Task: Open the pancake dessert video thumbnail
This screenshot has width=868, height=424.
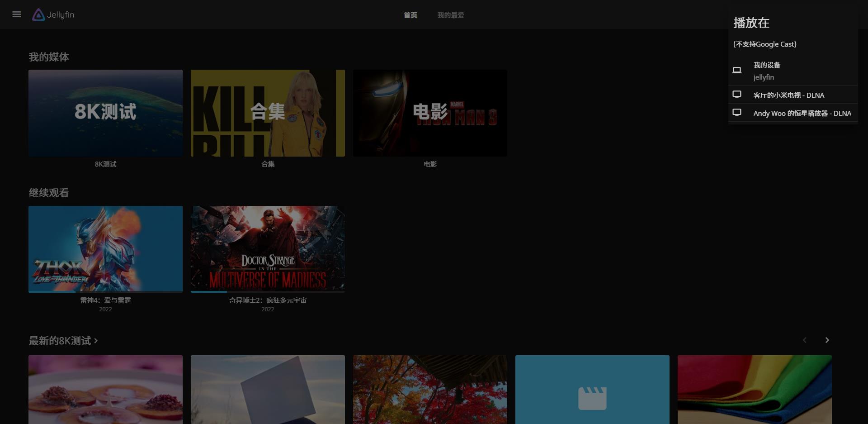Action: [105, 390]
